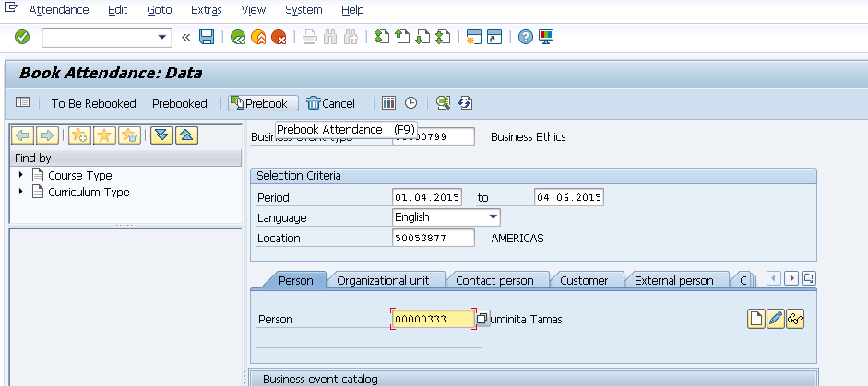Open the tab list selector icon
The width and height of the screenshot is (868, 386).
[x=809, y=278]
